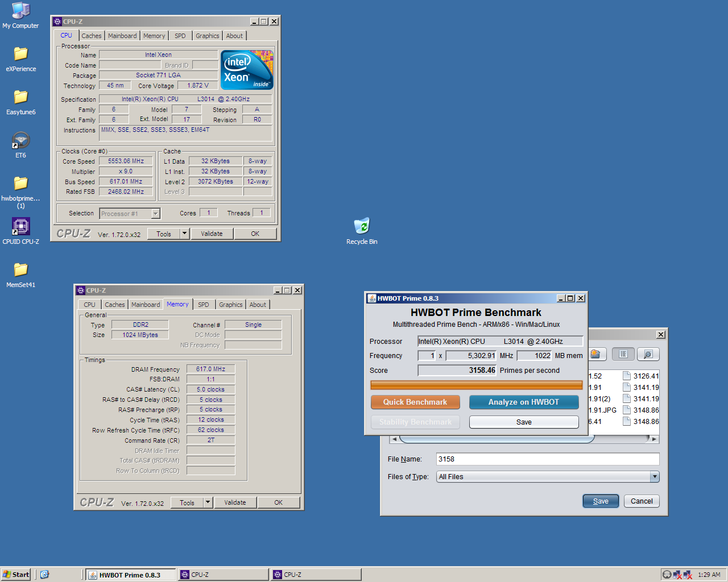Switch to HWBOT Prime 0.8.3 taskbar button
Image resolution: width=728 pixels, height=582 pixels.
pyautogui.click(x=130, y=575)
